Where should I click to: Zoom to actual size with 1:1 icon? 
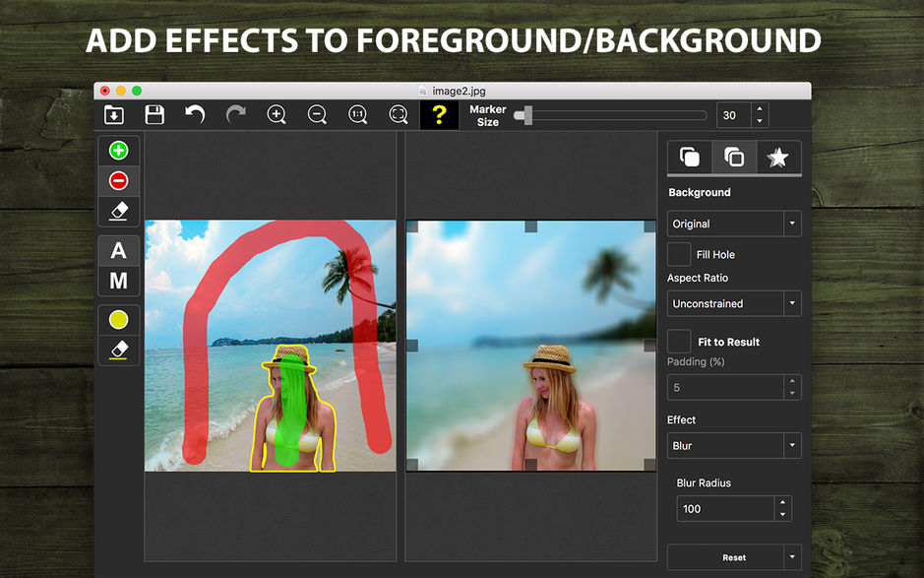tap(357, 114)
